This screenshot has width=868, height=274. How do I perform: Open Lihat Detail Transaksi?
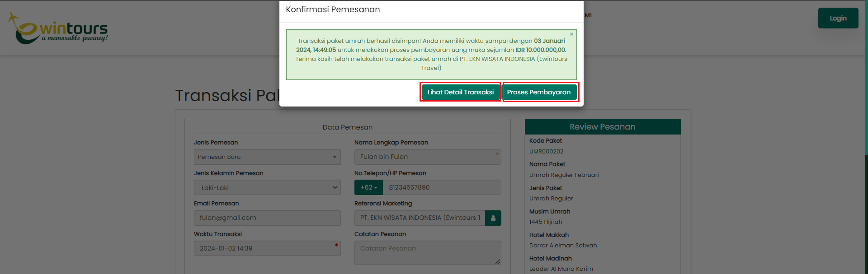460,92
